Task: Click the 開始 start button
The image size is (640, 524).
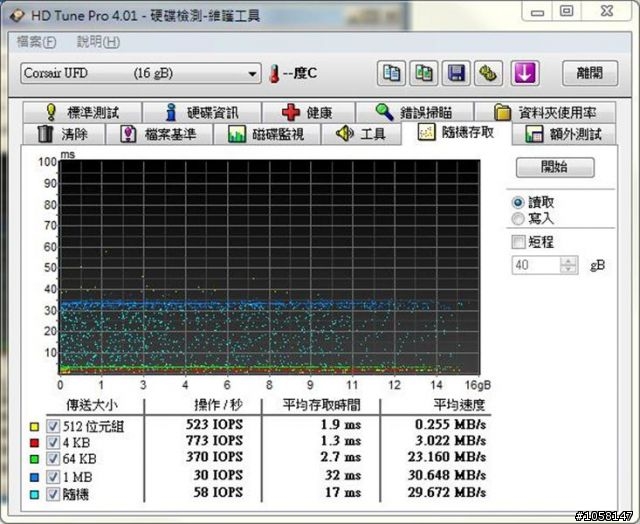Action: click(x=555, y=167)
